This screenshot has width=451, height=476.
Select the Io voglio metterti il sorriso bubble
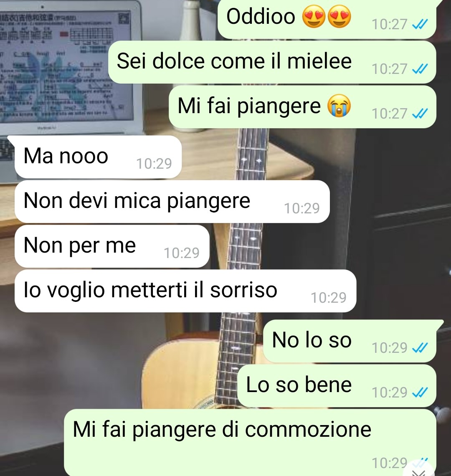[x=185, y=291]
